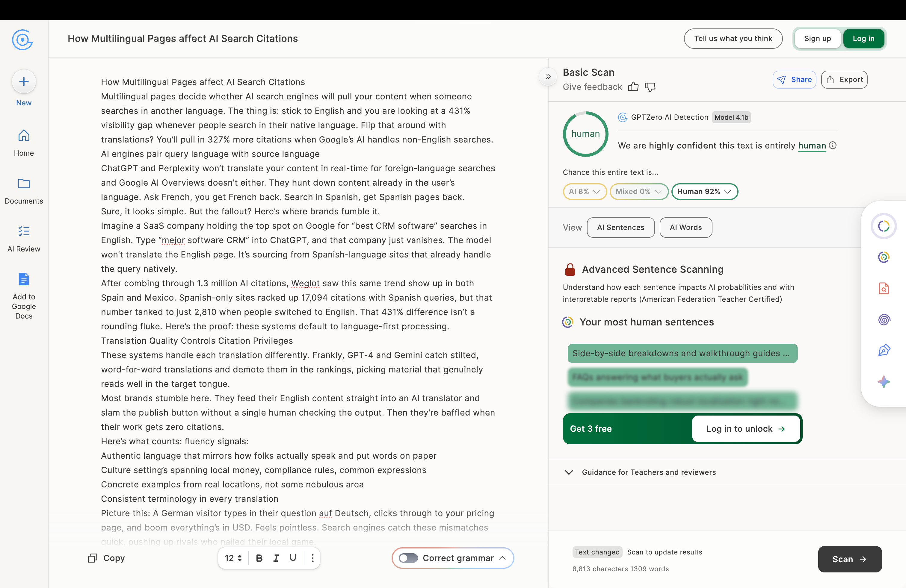Give thumbs down feedback on Basic Scan
906x588 pixels.
(650, 87)
